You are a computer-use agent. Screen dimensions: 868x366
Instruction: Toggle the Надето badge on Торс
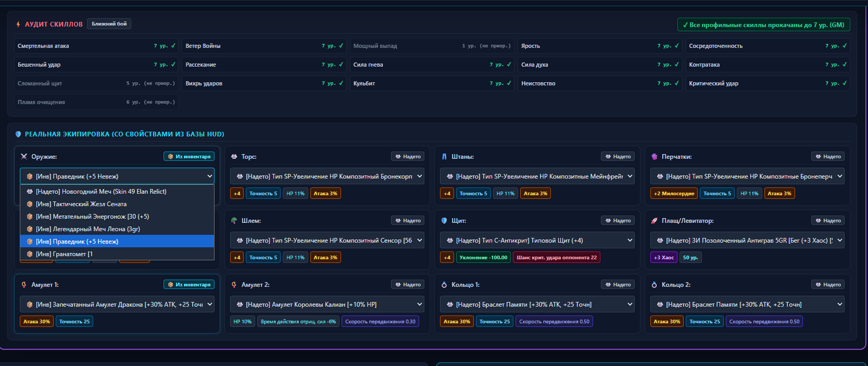pos(408,157)
